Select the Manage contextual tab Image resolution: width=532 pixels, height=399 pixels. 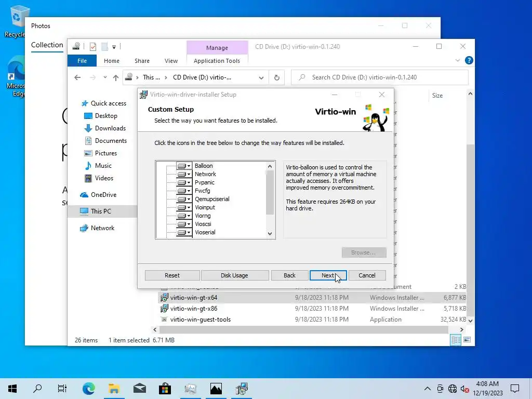tap(217, 48)
